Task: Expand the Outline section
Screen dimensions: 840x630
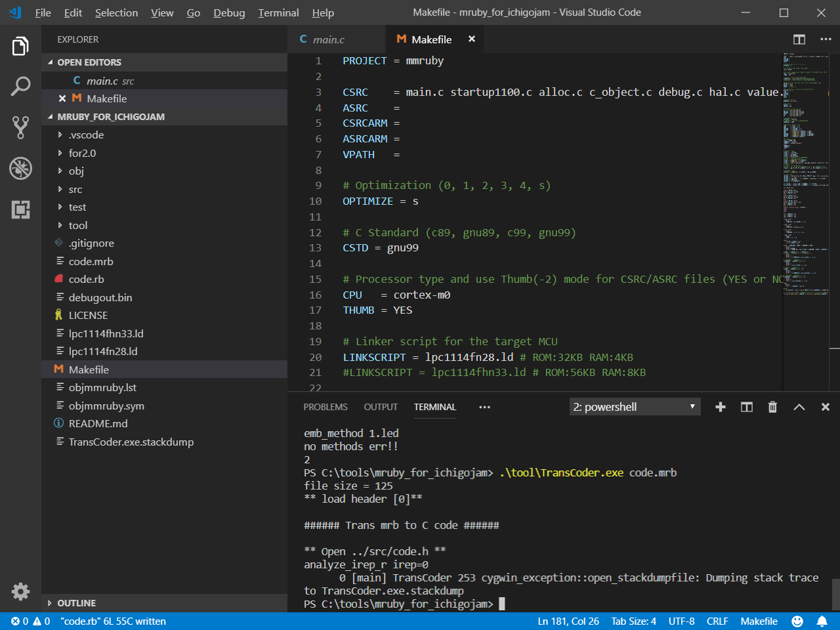Action: (76, 603)
